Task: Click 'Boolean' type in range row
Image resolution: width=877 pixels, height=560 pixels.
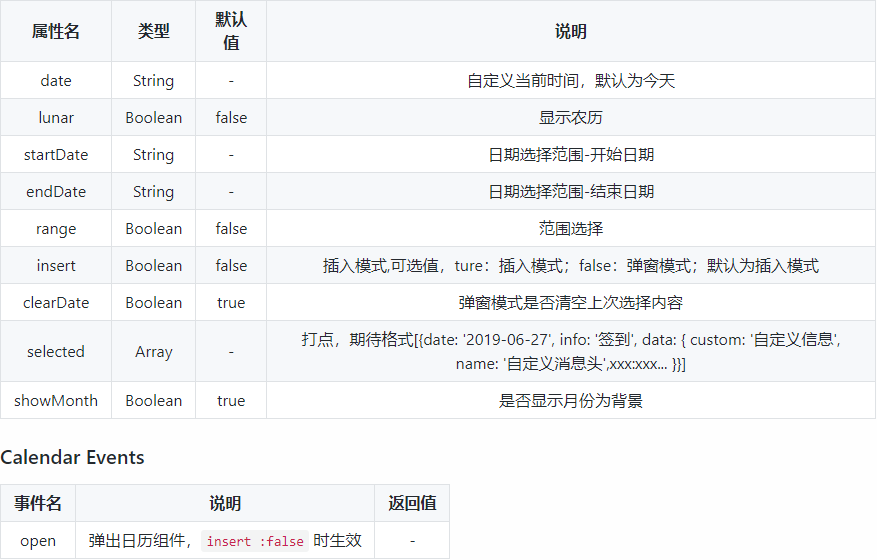Action: click(x=153, y=228)
